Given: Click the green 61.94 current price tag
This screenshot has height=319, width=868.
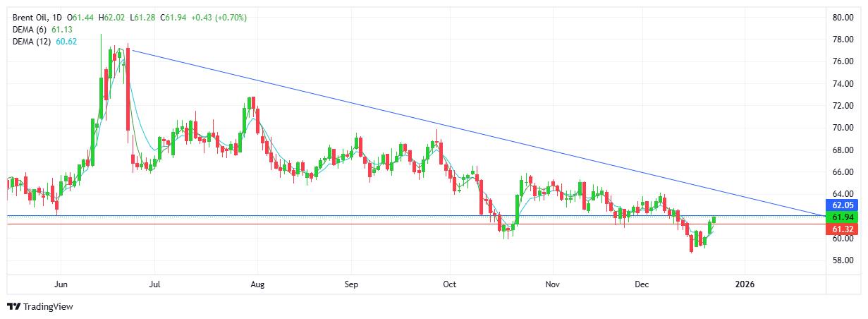Looking at the screenshot, I should coord(843,217).
